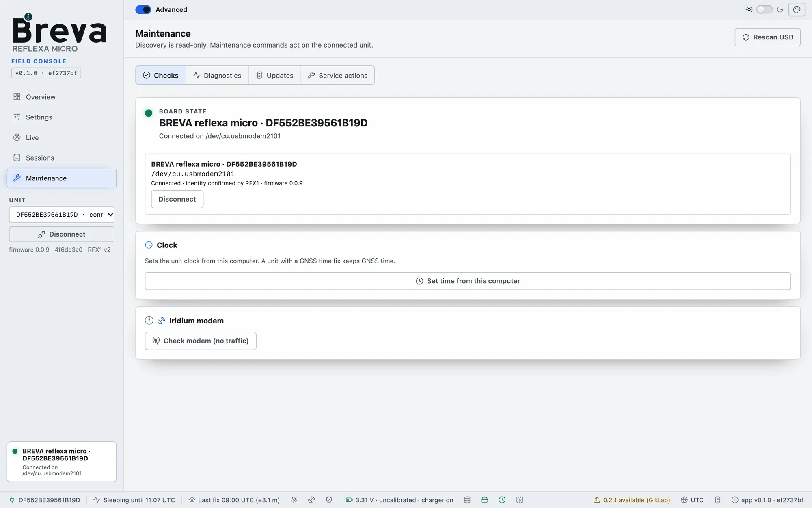Click the connected unit card in sidebar bottom
812x508 pixels.
point(62,462)
